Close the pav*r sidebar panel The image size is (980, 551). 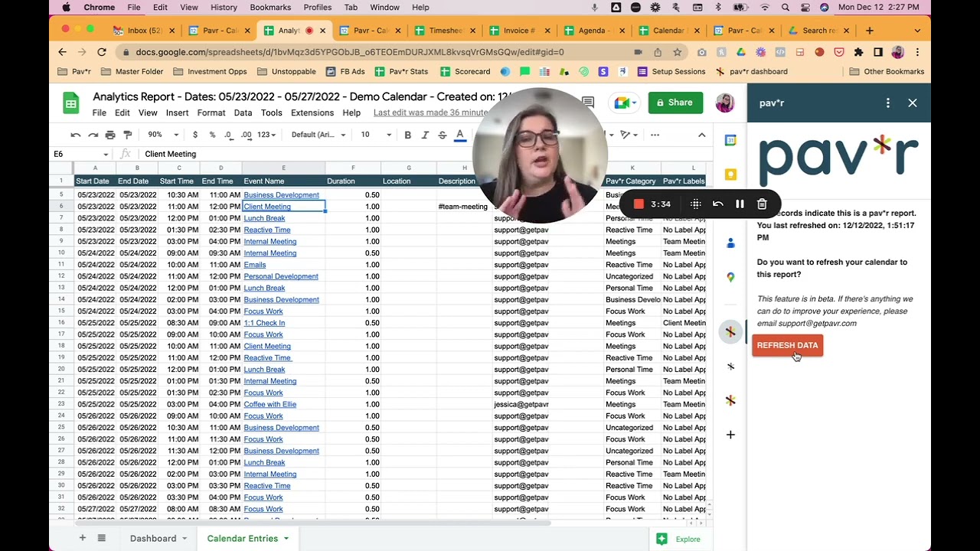913,103
